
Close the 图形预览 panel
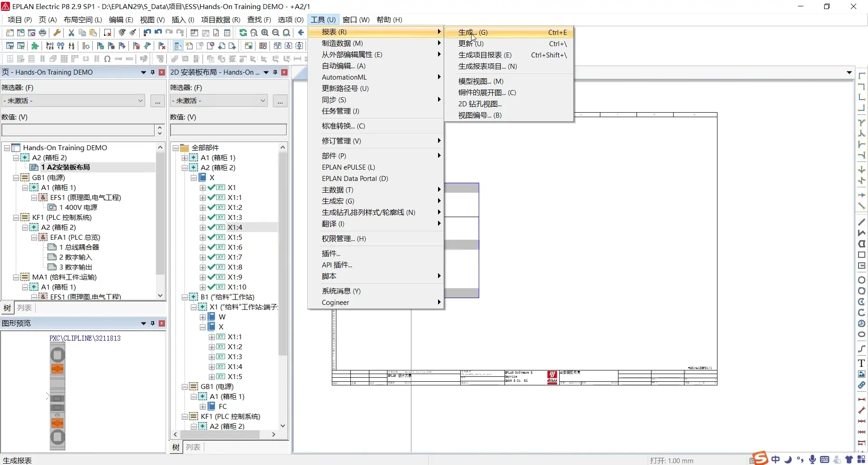(x=162, y=323)
